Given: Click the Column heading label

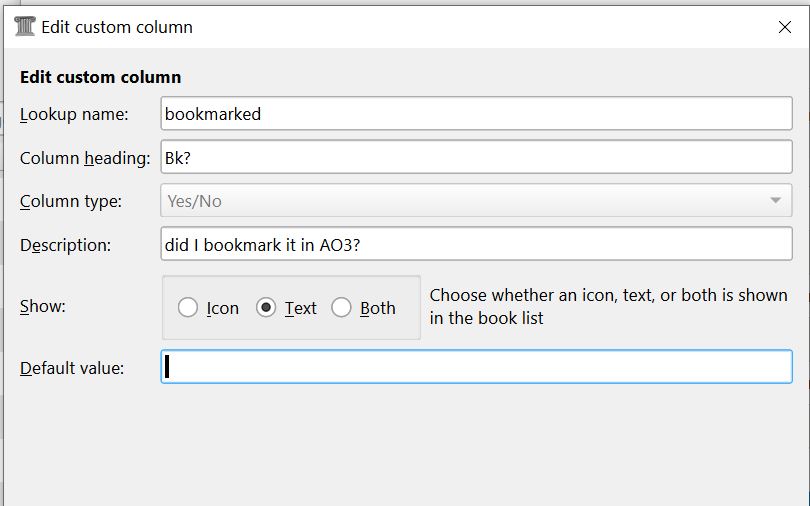Looking at the screenshot, I should coord(85,158).
